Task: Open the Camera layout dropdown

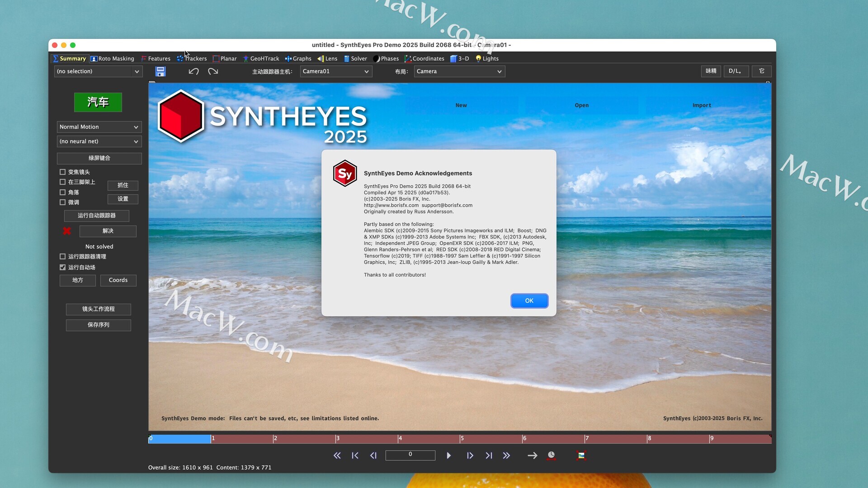Action: coord(459,71)
